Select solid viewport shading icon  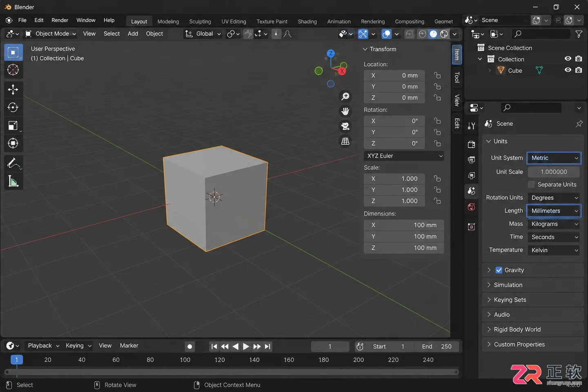[433, 34]
